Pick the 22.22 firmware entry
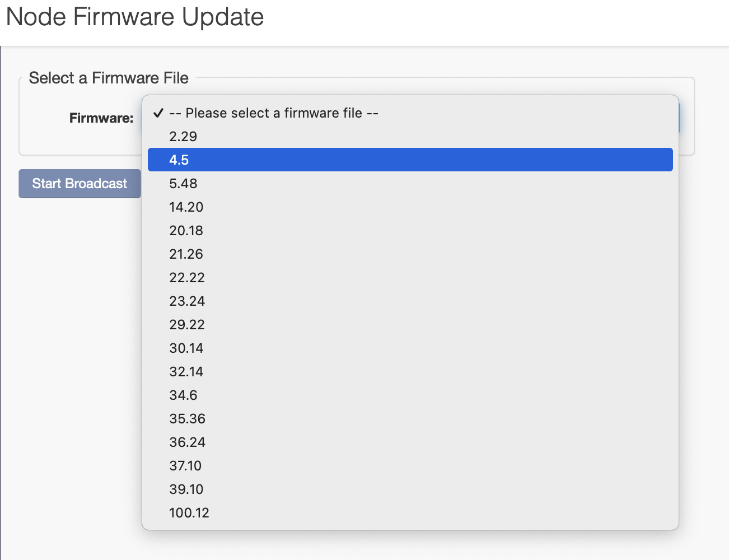This screenshot has height=560, width=729. tap(187, 278)
